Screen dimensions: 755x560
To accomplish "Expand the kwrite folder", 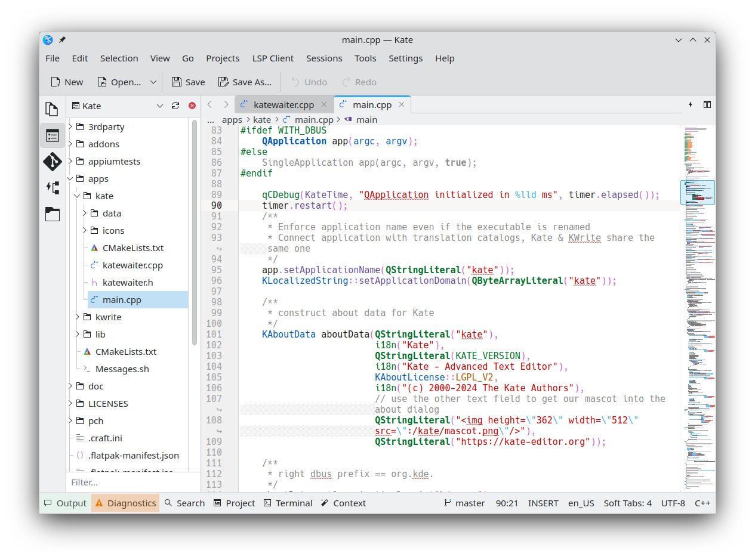I will (x=78, y=317).
